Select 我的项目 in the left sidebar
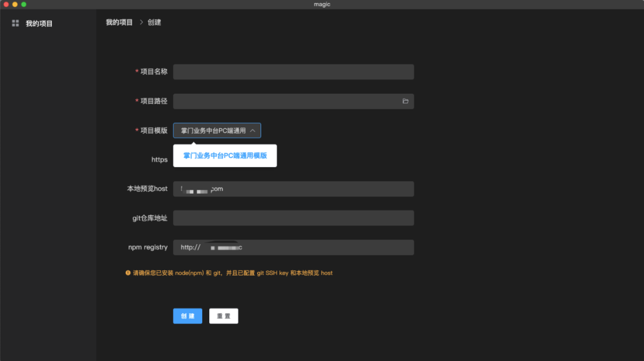 coord(39,23)
